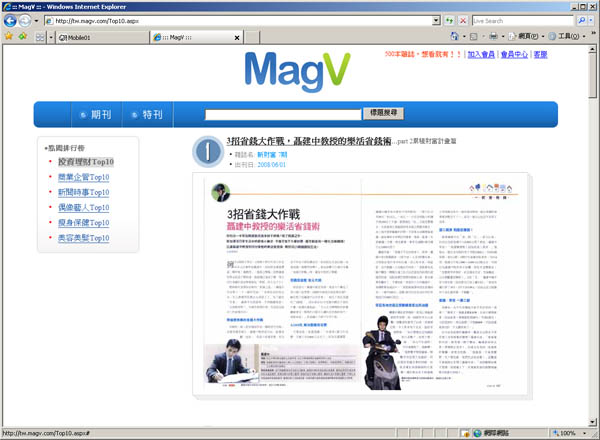Switch to the Mobile01 tab
Image resolution: width=600 pixels, height=440 pixels.
103,37
